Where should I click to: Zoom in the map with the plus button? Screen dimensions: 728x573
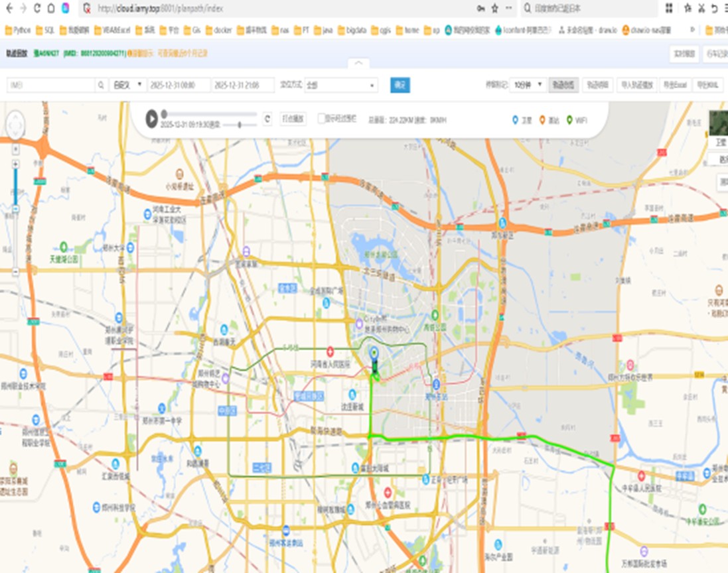[x=16, y=163]
